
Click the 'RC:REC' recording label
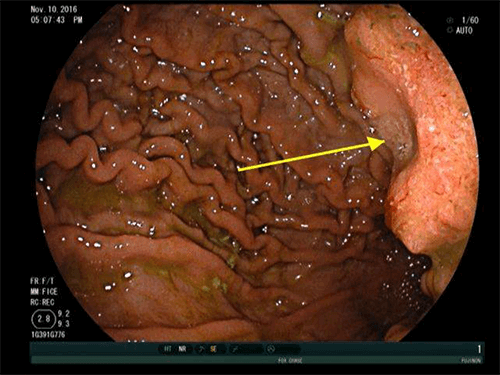(42, 302)
